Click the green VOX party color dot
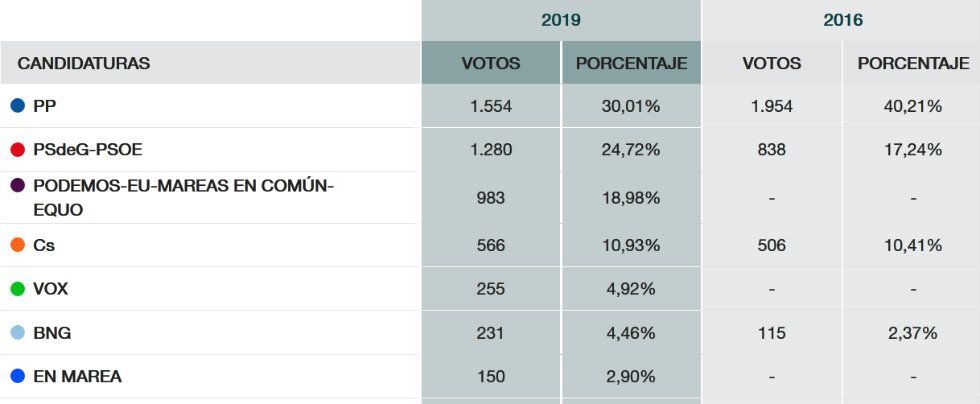This screenshot has height=404, width=980. (17, 289)
